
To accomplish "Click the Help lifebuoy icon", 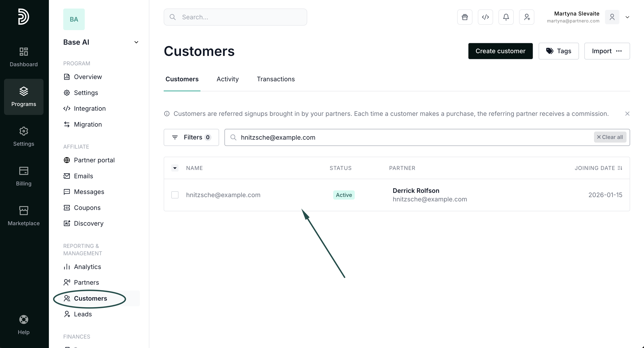I will pos(24,319).
